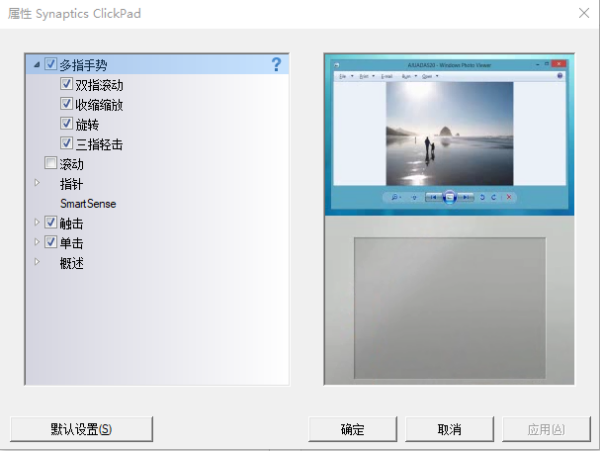
Task: Click the 取消 button
Action: tap(449, 429)
